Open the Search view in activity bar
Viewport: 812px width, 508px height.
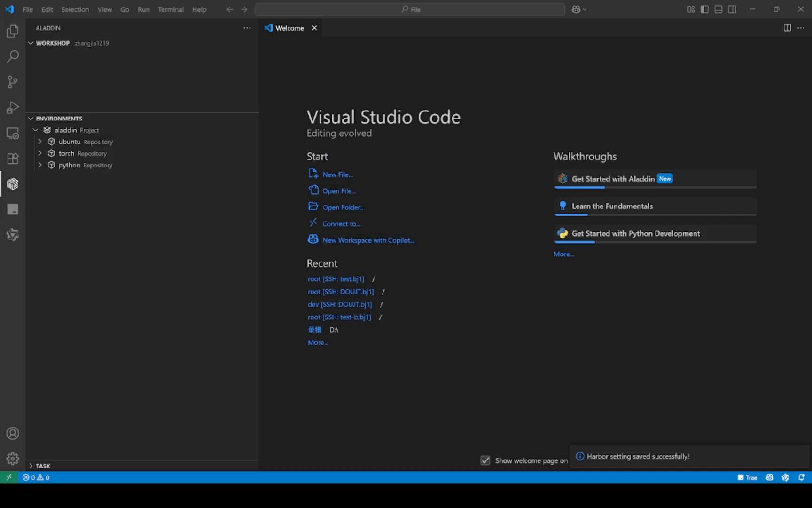[x=13, y=56]
